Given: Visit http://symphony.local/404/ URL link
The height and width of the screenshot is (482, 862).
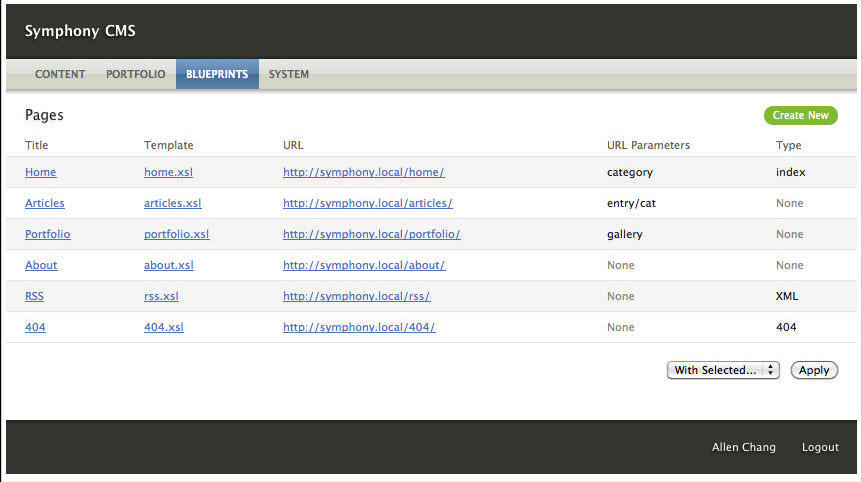Looking at the screenshot, I should click(x=359, y=327).
